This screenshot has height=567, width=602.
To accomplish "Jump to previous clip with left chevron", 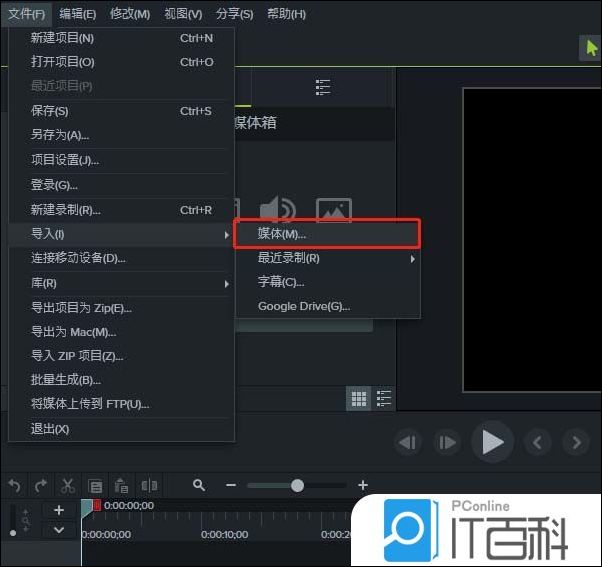I will click(537, 443).
